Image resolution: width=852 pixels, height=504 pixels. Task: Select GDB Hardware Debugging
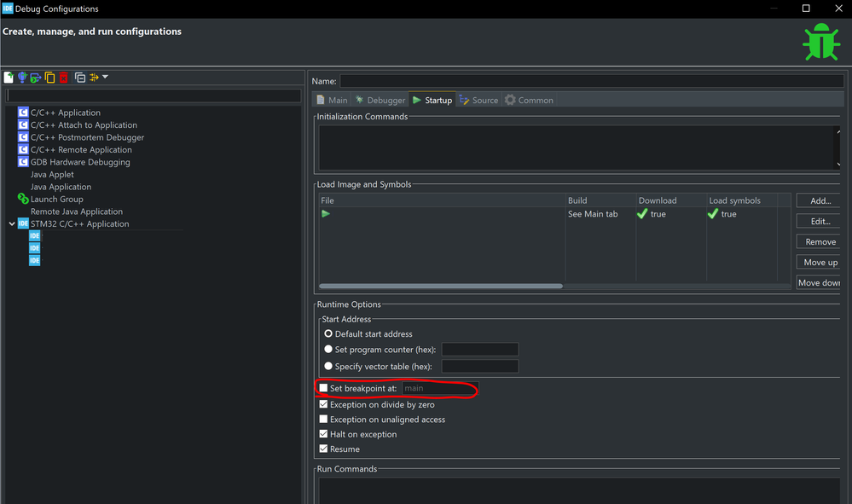[x=80, y=162]
